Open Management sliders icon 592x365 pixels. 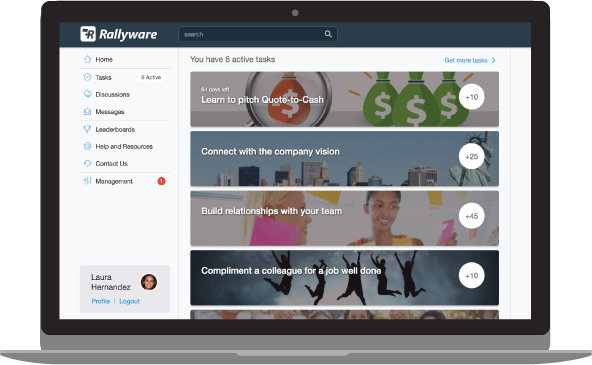(87, 181)
